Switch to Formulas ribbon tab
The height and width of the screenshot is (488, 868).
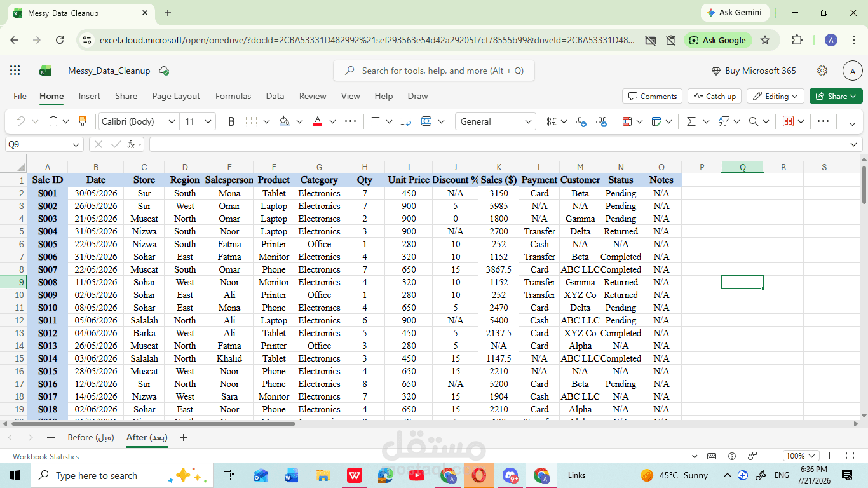pos(233,97)
